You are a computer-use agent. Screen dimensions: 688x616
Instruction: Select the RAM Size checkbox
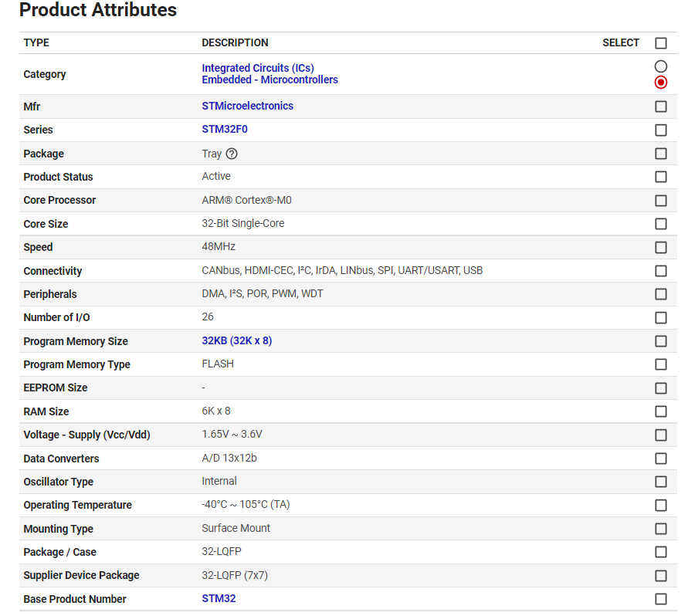click(660, 411)
